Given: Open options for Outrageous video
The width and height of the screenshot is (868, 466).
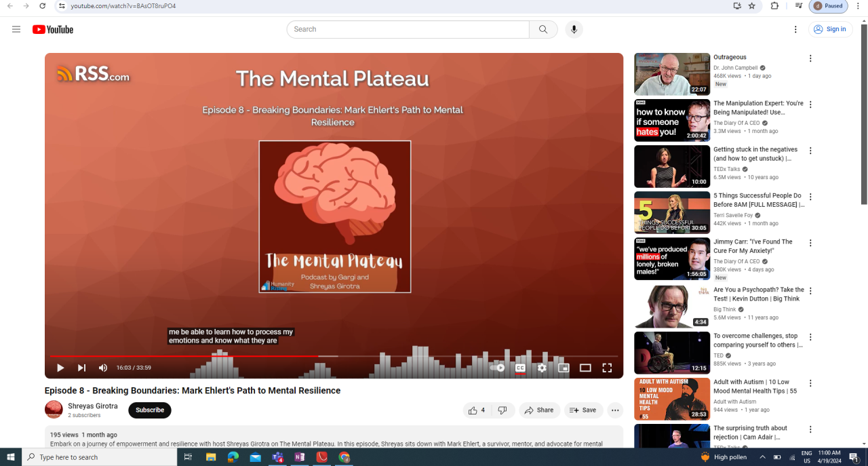Looking at the screenshot, I should (810, 58).
